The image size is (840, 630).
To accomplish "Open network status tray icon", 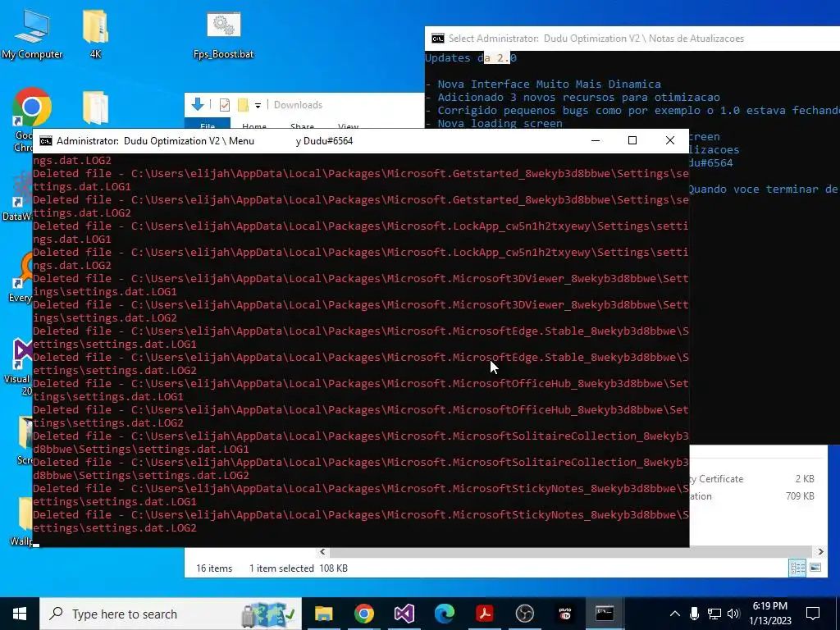I will point(714,614).
